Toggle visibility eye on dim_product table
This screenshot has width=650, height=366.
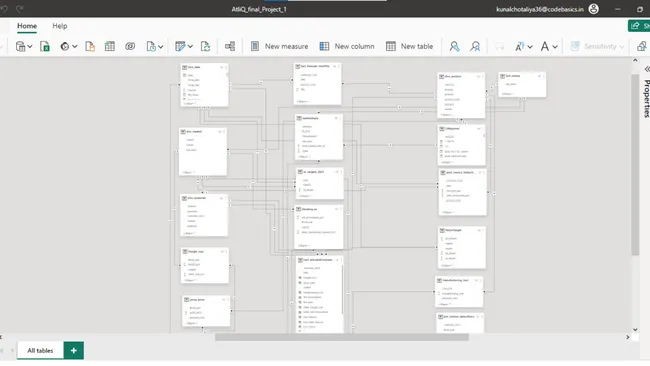479,76
